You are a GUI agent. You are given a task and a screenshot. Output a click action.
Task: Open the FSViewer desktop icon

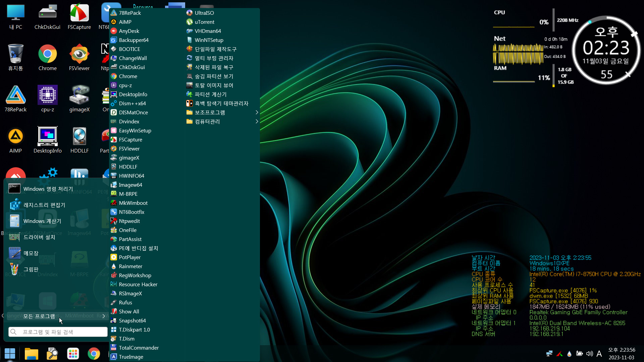click(x=79, y=58)
